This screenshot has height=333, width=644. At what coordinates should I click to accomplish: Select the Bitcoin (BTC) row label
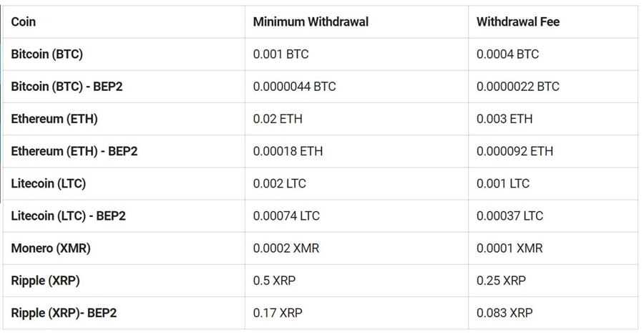pos(47,54)
